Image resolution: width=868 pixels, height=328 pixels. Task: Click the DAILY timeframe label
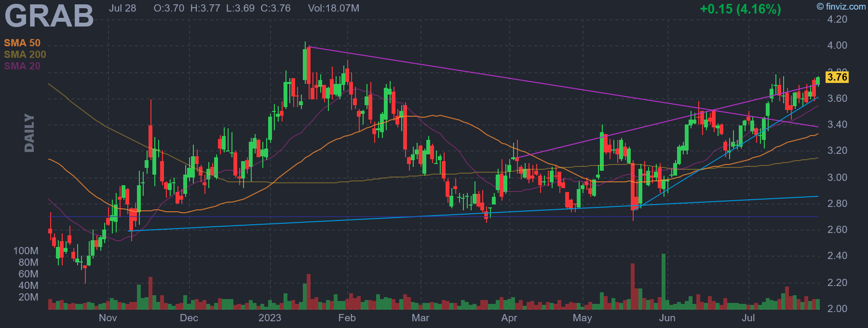29,133
